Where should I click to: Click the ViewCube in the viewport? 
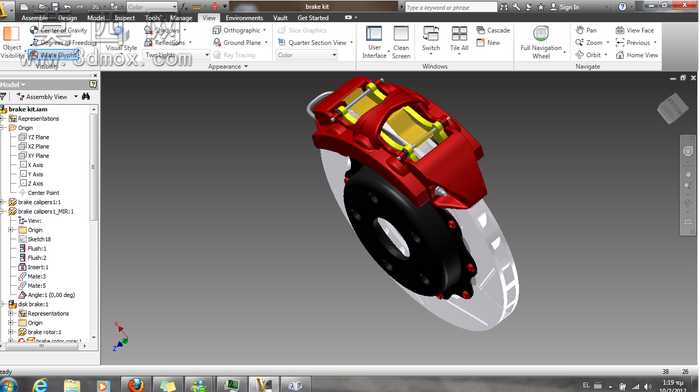pyautogui.click(x=673, y=108)
